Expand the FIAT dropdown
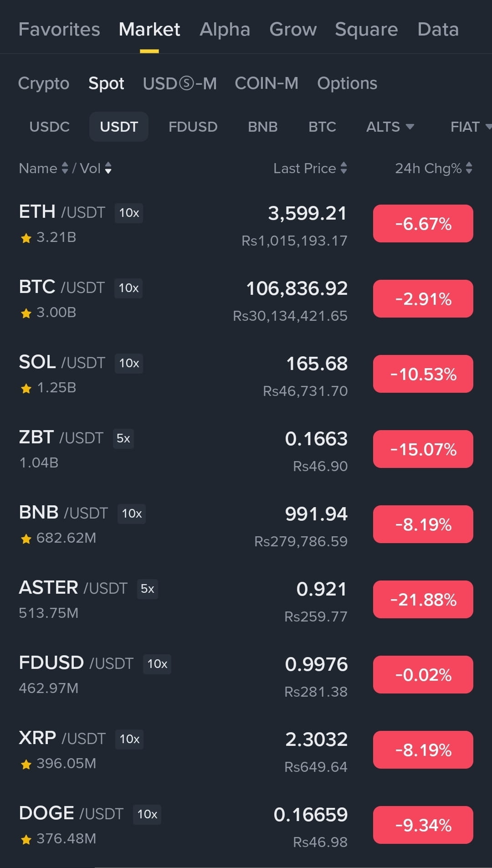This screenshot has height=868, width=492. pos(471,127)
